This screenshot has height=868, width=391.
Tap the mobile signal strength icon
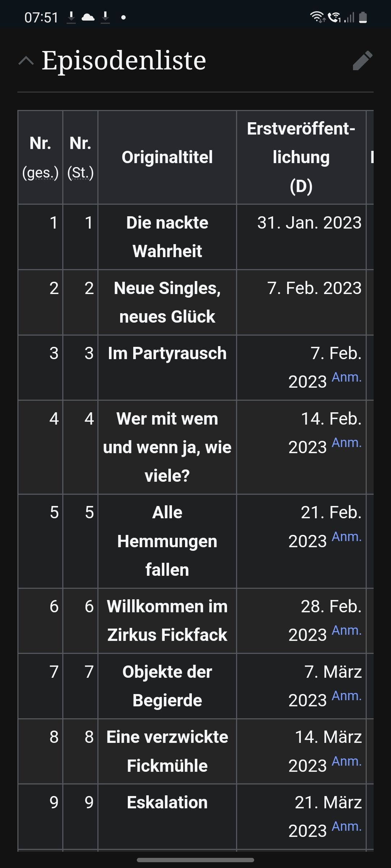click(349, 17)
